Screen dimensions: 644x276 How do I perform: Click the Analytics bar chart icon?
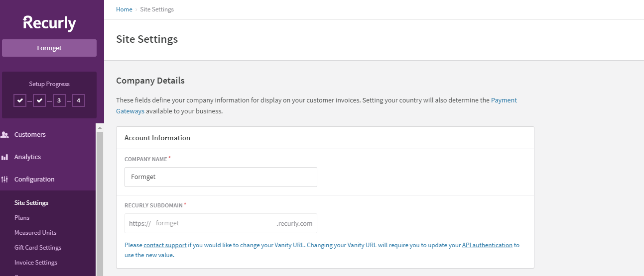click(x=5, y=157)
